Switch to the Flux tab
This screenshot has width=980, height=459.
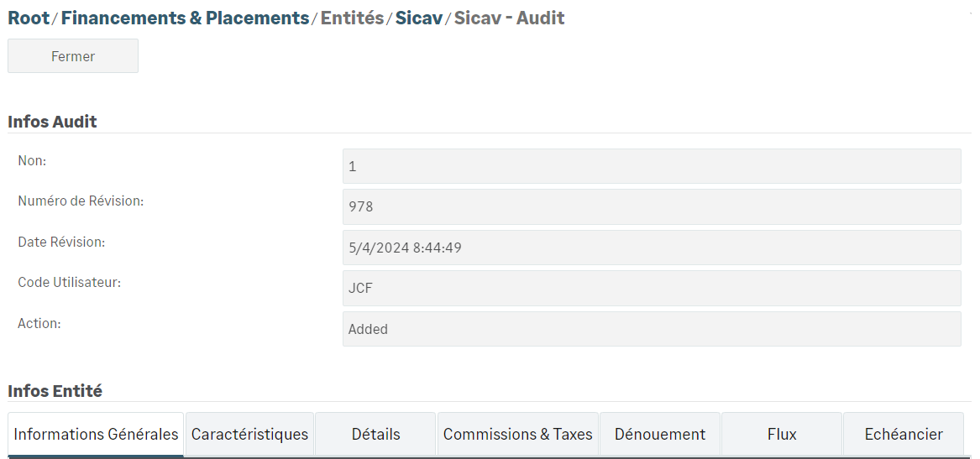tap(782, 434)
